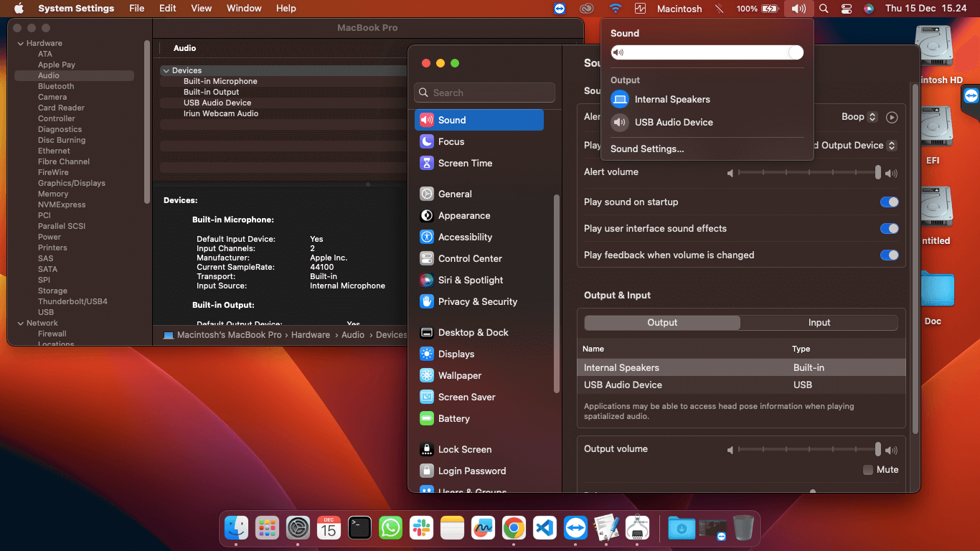The width and height of the screenshot is (980, 551).
Task: Launch WhatsApp from the Dock
Action: tap(390, 528)
